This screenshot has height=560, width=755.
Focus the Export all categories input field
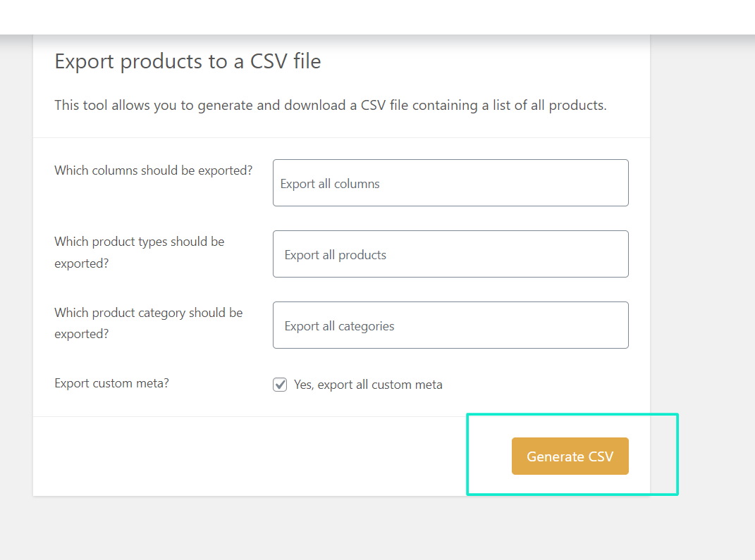coord(450,325)
